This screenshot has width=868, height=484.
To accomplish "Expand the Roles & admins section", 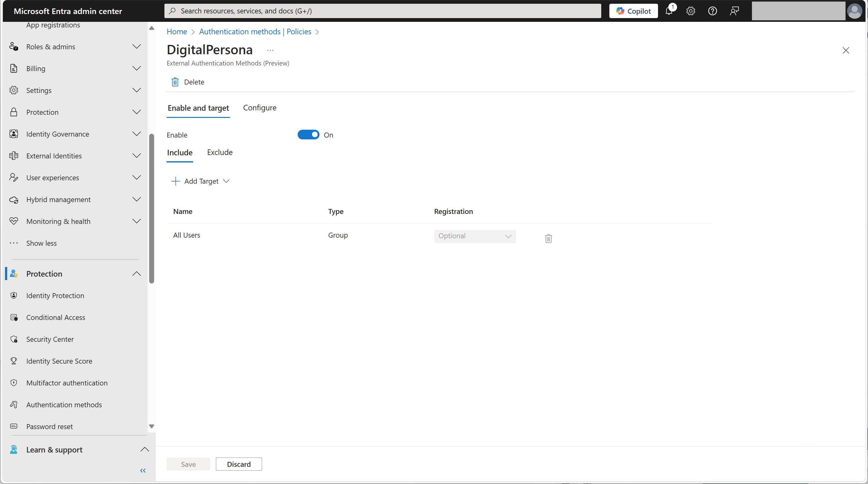I will [136, 46].
